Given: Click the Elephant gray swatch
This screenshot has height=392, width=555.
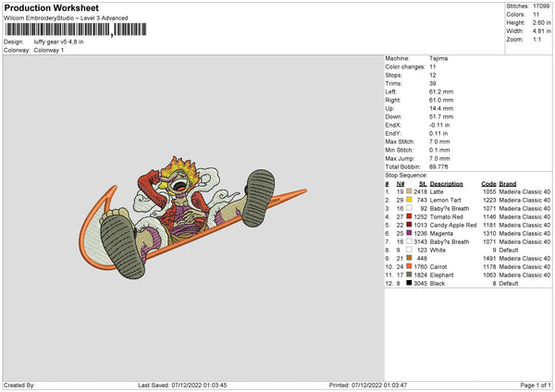Looking at the screenshot, I should click(x=409, y=275).
